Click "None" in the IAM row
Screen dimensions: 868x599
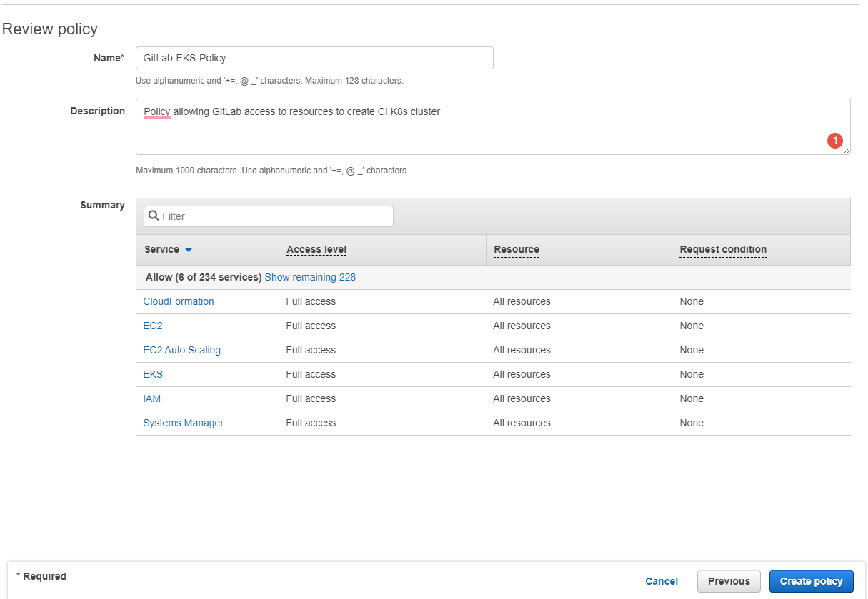[692, 398]
